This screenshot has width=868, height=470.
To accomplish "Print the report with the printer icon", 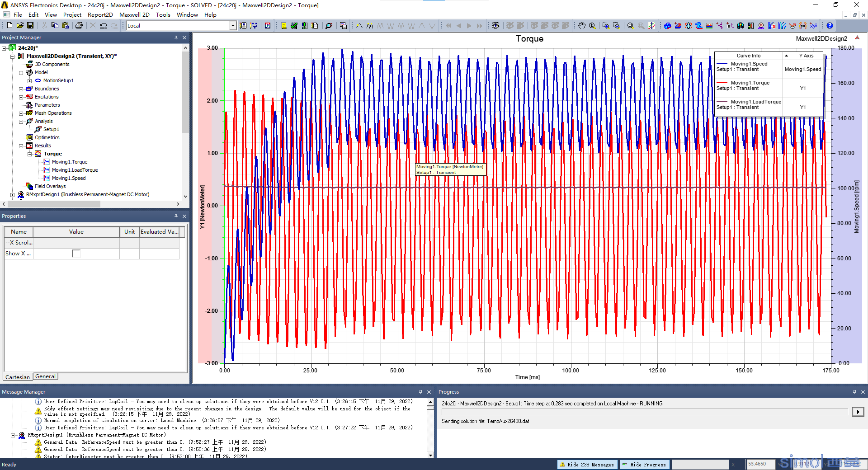I will [79, 26].
